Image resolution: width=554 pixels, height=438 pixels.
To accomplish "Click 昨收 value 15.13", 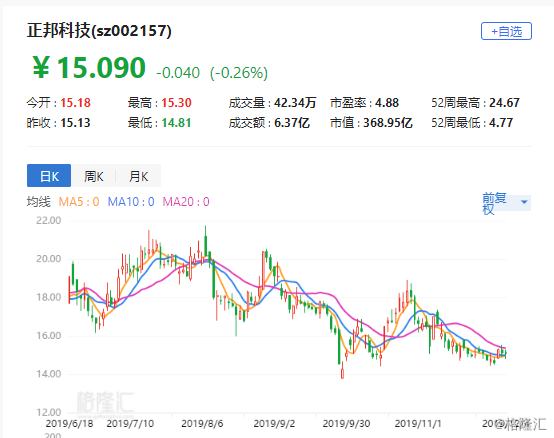I will pyautogui.click(x=75, y=123).
